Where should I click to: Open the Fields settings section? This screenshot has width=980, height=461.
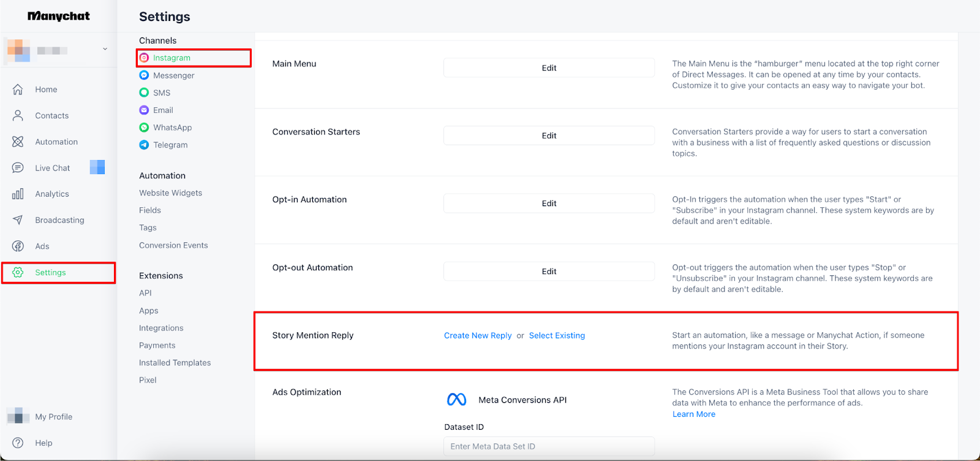tap(150, 210)
